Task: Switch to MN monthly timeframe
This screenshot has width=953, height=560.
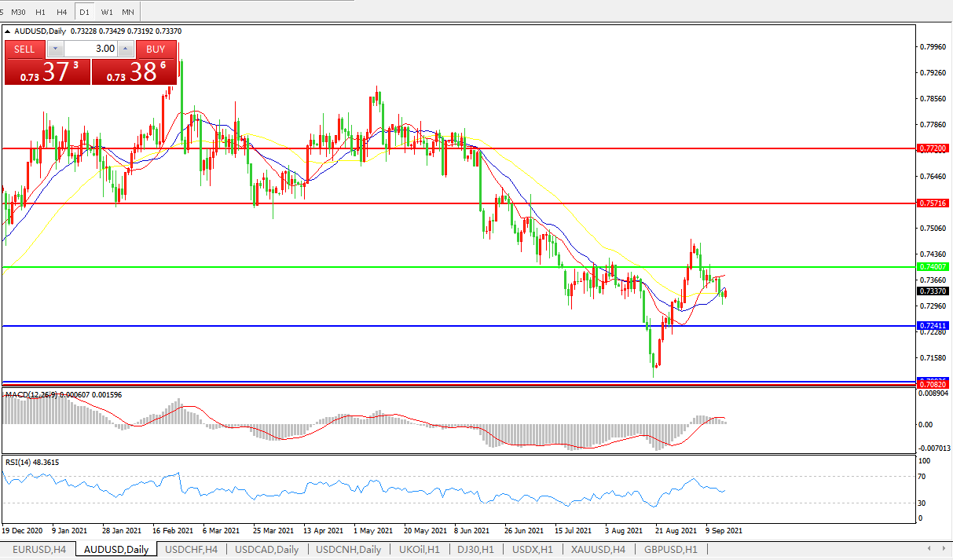Action: (127, 12)
